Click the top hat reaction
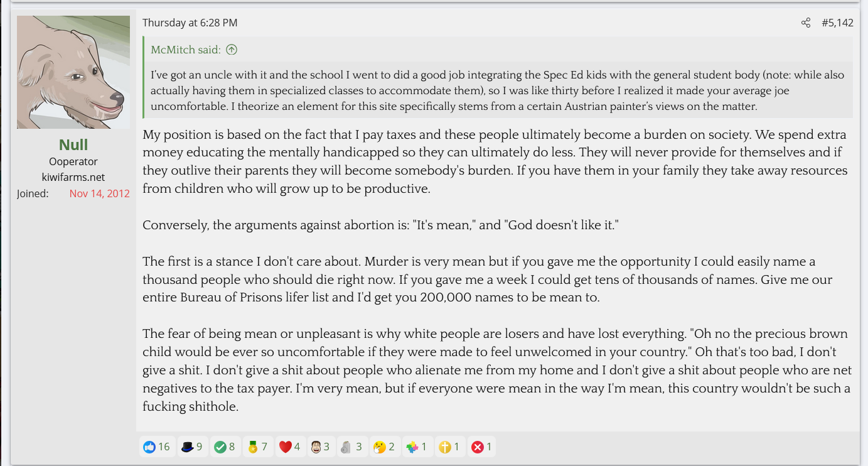 [191, 447]
